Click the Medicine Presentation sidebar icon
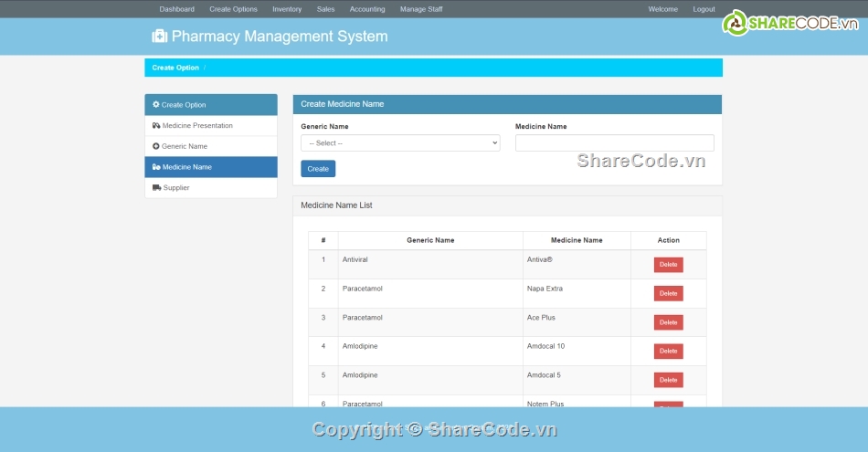The width and height of the screenshot is (868, 452). coord(156,126)
